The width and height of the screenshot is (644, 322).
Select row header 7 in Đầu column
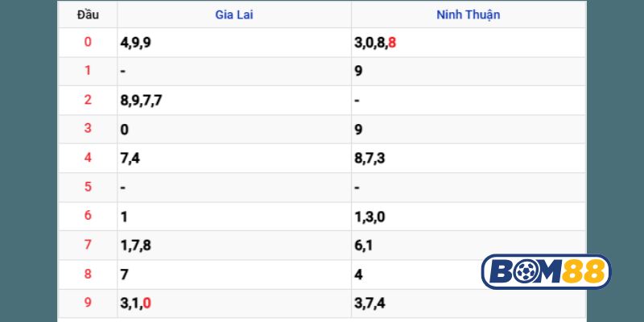88,246
